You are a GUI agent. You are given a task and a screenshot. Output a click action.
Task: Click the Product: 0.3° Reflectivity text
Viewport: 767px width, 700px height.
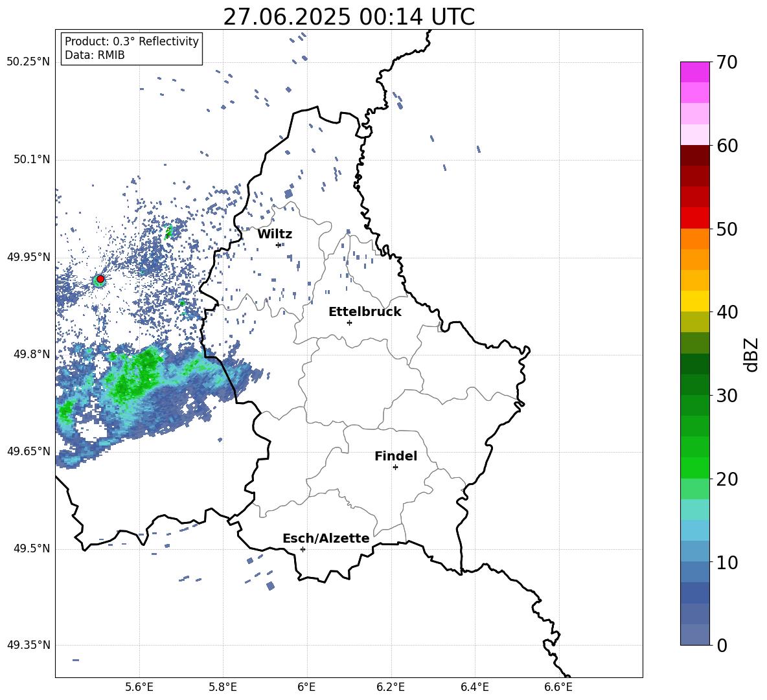pos(132,41)
